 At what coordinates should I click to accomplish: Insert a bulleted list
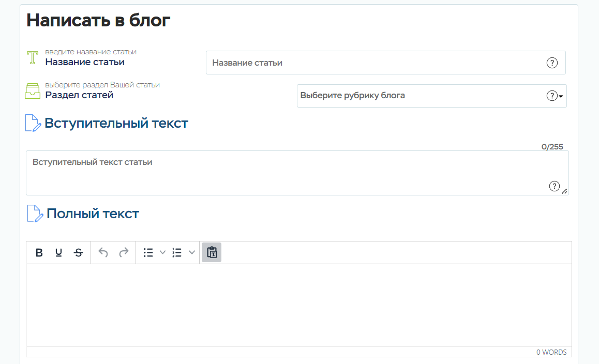click(x=148, y=253)
